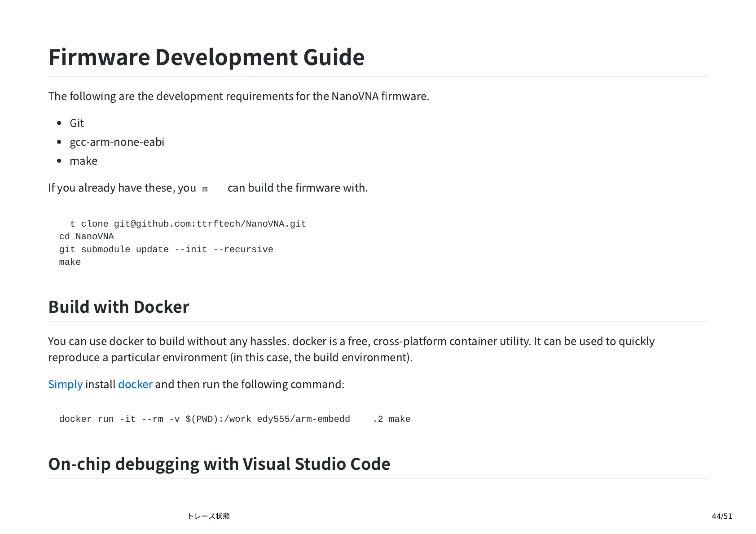
Task: Click the Git bullet item
Action: (x=77, y=123)
